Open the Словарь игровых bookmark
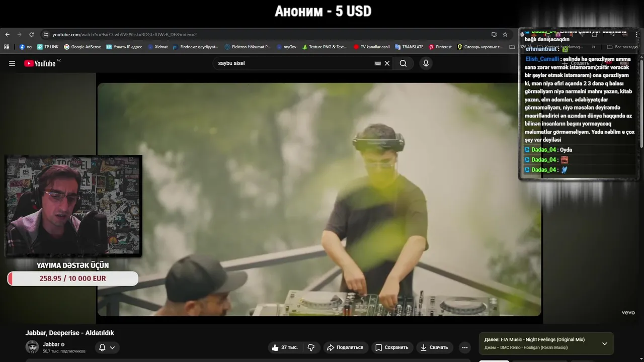Screen dimensions: 644x362 [x=480, y=47]
